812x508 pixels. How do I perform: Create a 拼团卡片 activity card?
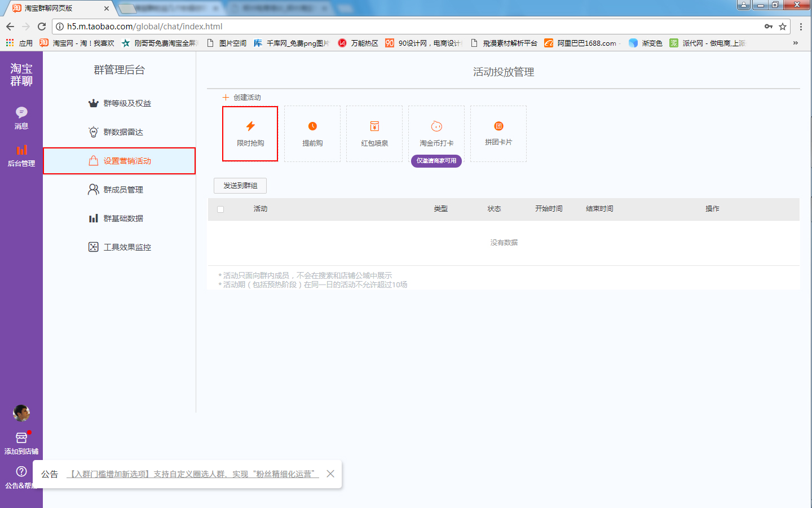[x=498, y=134]
